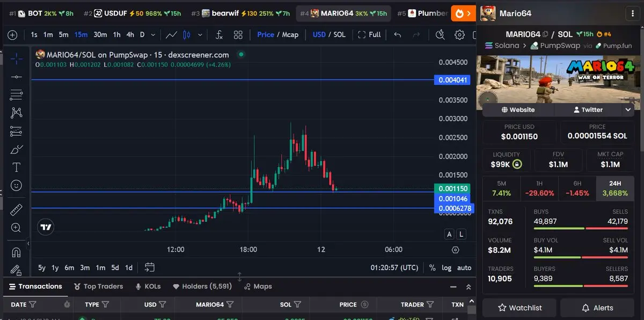Toggle date time-format clock icon
Screen dimensions: 644x320
67,304
